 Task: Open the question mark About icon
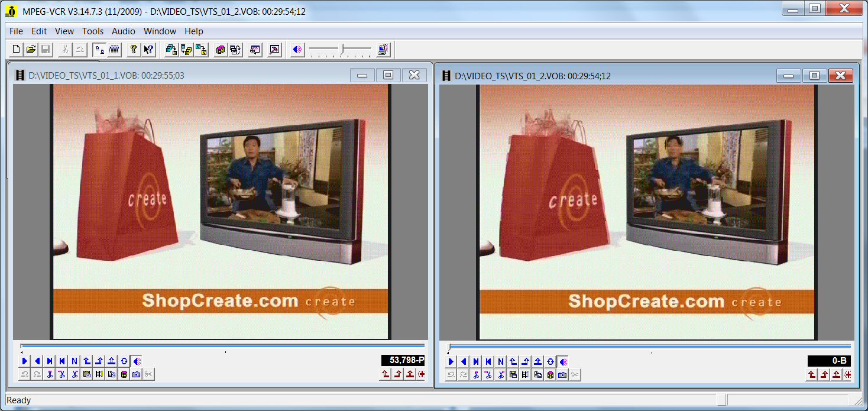click(134, 50)
